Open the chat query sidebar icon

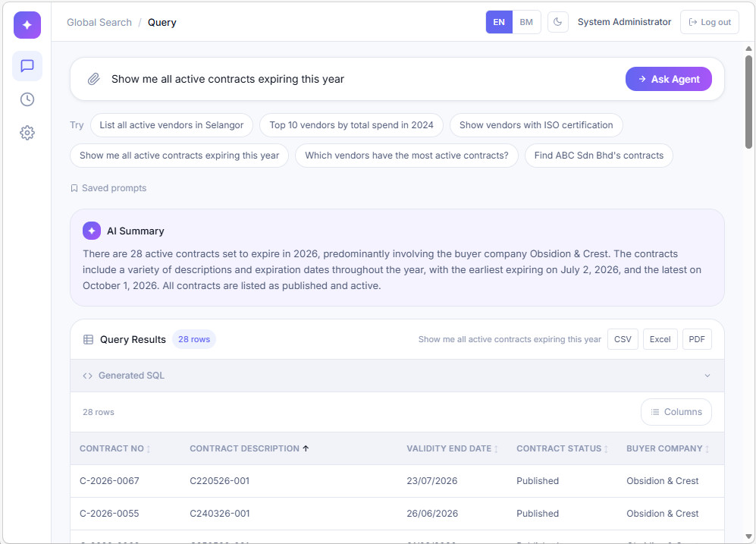(x=27, y=65)
